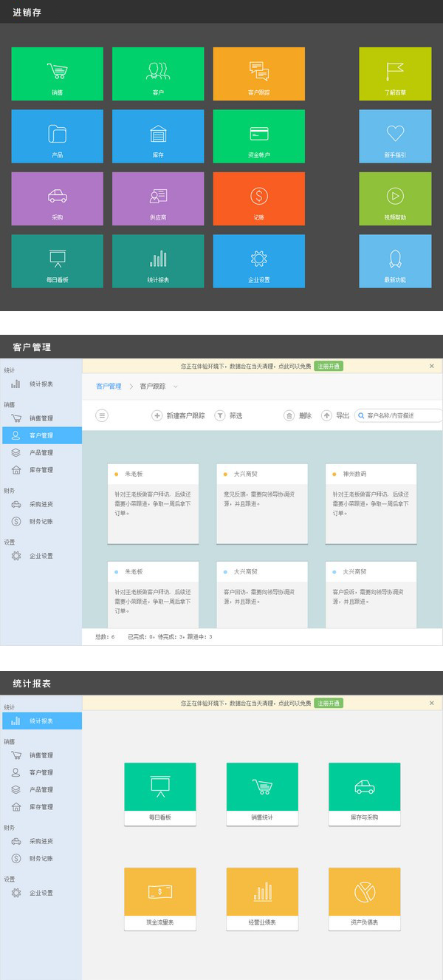Click the 视频帮助 play icon tile
This screenshot has height=980, width=443.
tap(395, 199)
